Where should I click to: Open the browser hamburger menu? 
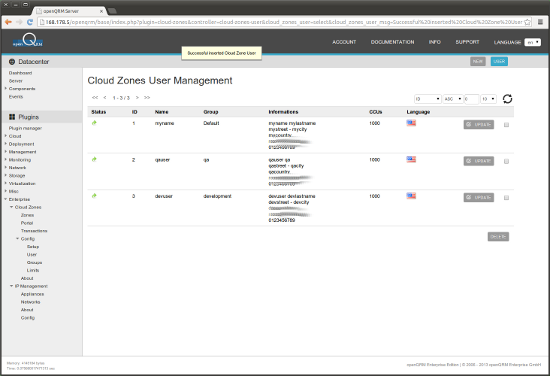click(540, 22)
